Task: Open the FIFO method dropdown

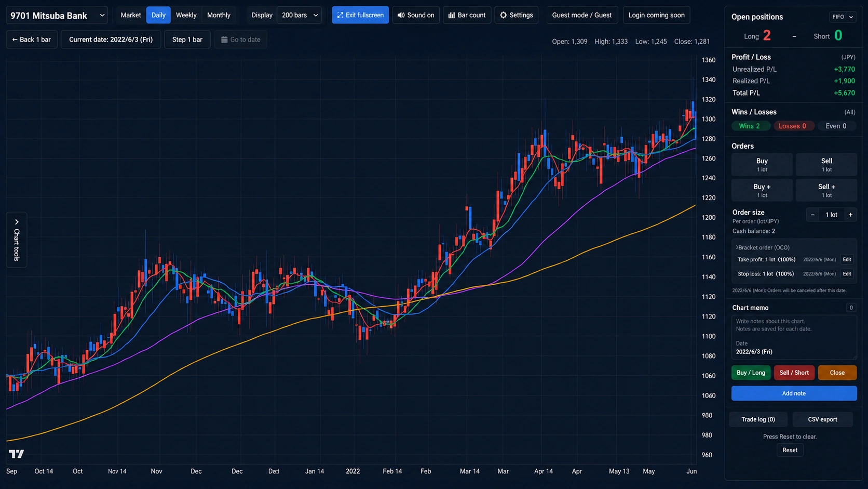Action: [842, 17]
